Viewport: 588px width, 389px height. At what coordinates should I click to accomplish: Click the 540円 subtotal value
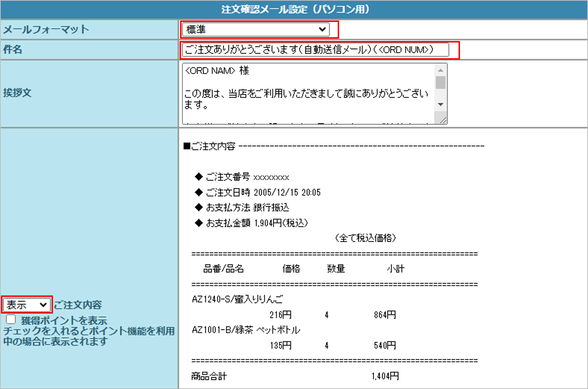(x=385, y=346)
